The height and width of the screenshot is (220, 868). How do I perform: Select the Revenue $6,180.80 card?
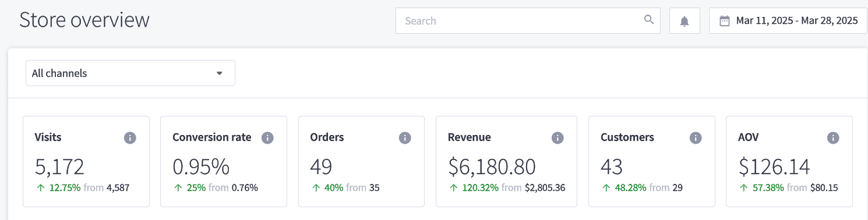click(506, 161)
